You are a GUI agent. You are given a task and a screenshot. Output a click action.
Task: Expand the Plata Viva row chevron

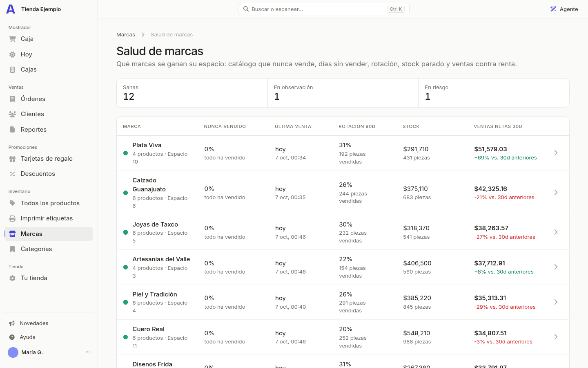tap(556, 153)
